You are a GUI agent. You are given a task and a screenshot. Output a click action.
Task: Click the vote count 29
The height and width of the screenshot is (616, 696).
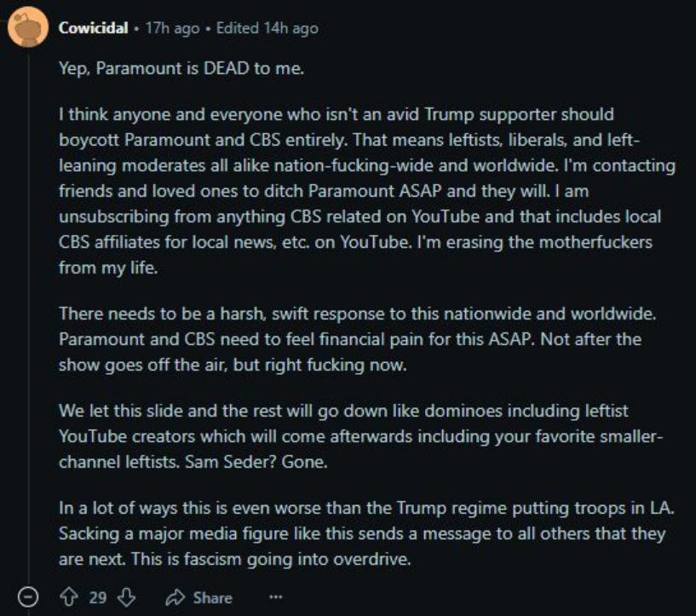98,598
